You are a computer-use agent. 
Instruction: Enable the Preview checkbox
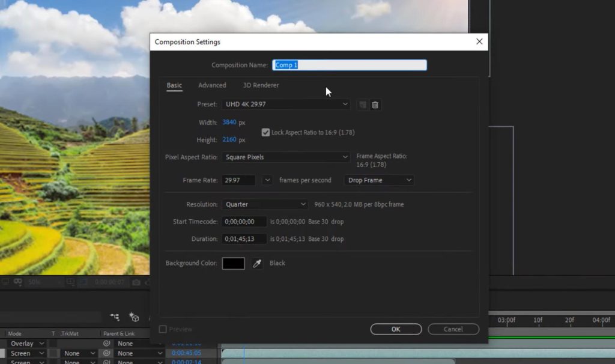pyautogui.click(x=162, y=329)
